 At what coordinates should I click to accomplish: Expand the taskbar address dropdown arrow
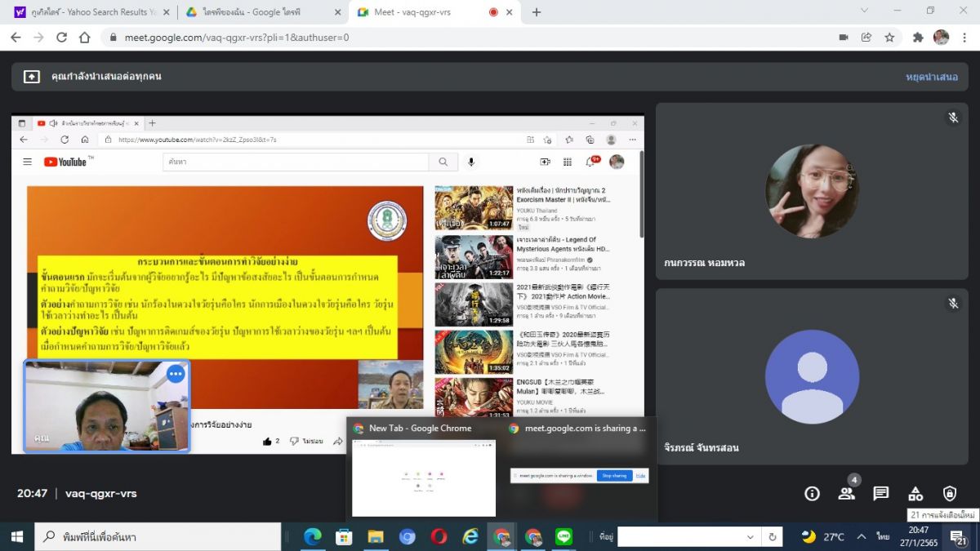750,537
